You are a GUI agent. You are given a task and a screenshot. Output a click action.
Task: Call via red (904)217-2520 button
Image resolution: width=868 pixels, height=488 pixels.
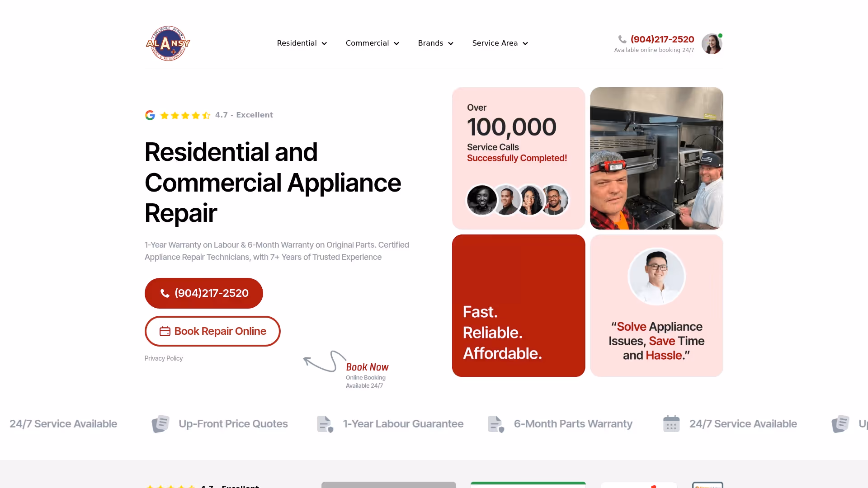(x=204, y=293)
